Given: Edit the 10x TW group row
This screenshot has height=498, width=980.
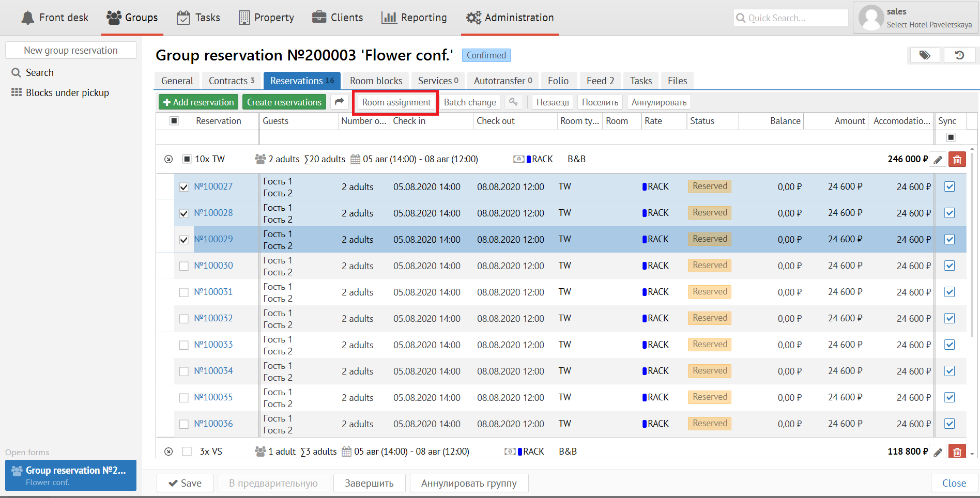Looking at the screenshot, I should pos(938,160).
